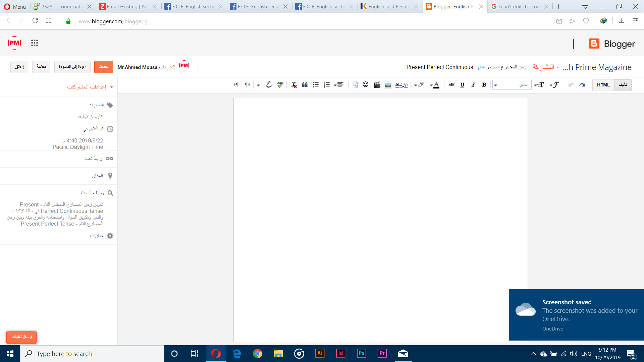The image size is (644, 362).
Task: Open paragraph format dropdown showing عادي
Action: tap(512, 85)
